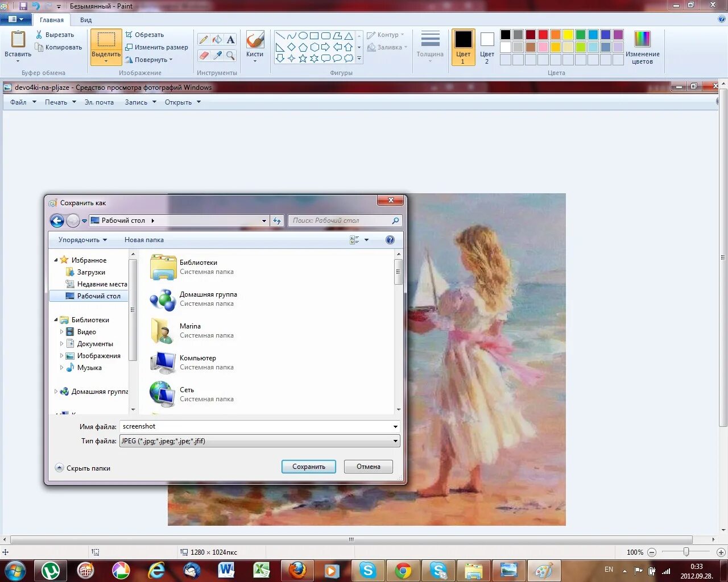Click refresh button beside address bar
The image size is (728, 582).
tap(277, 221)
